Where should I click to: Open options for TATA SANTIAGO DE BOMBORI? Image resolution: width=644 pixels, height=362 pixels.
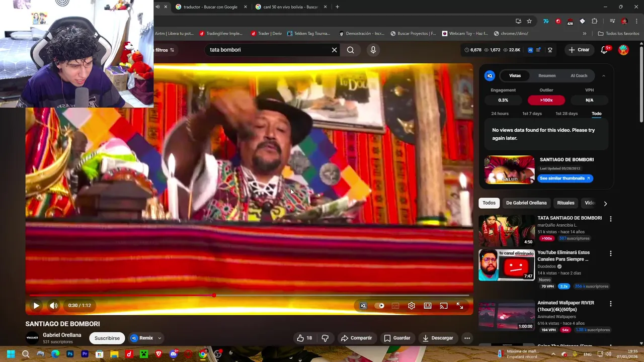pos(611,219)
